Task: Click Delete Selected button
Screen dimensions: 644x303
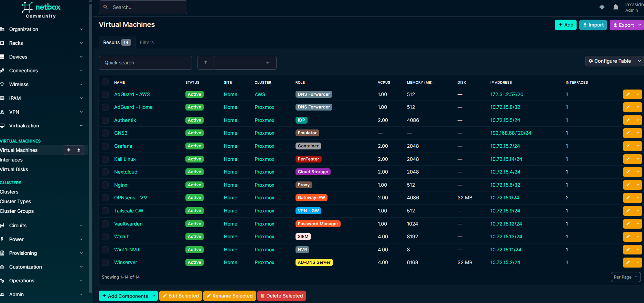Action: (x=281, y=296)
